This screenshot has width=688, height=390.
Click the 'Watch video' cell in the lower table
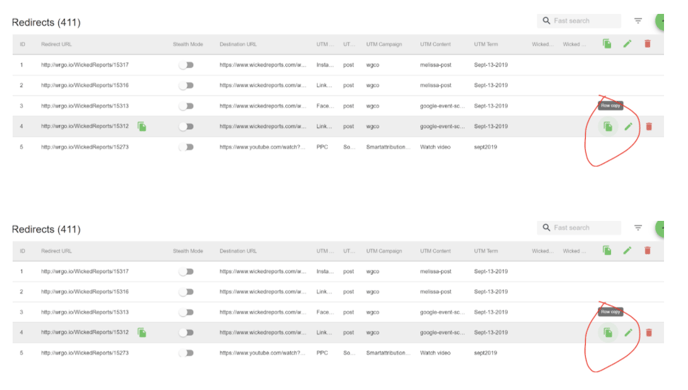point(435,353)
